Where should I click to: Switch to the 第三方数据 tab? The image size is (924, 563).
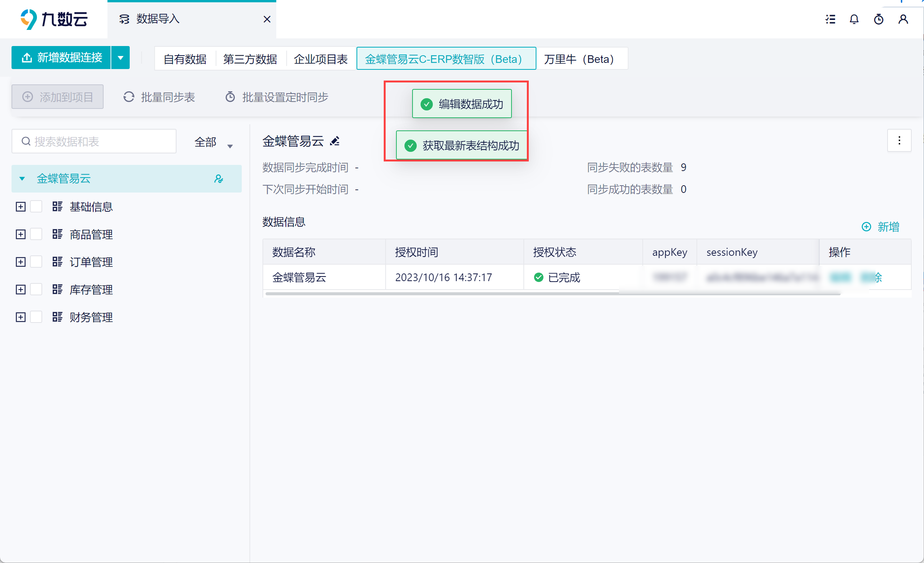coord(250,59)
